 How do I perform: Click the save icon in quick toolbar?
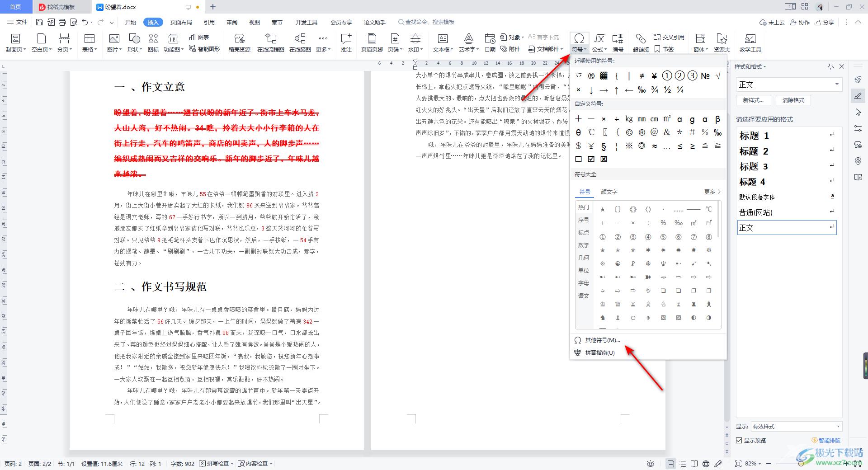[39, 22]
